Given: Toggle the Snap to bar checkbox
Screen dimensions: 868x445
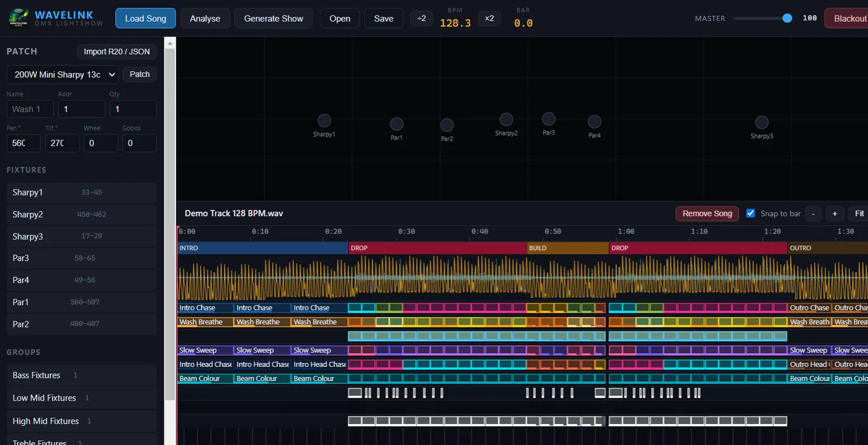Looking at the screenshot, I should (x=751, y=213).
